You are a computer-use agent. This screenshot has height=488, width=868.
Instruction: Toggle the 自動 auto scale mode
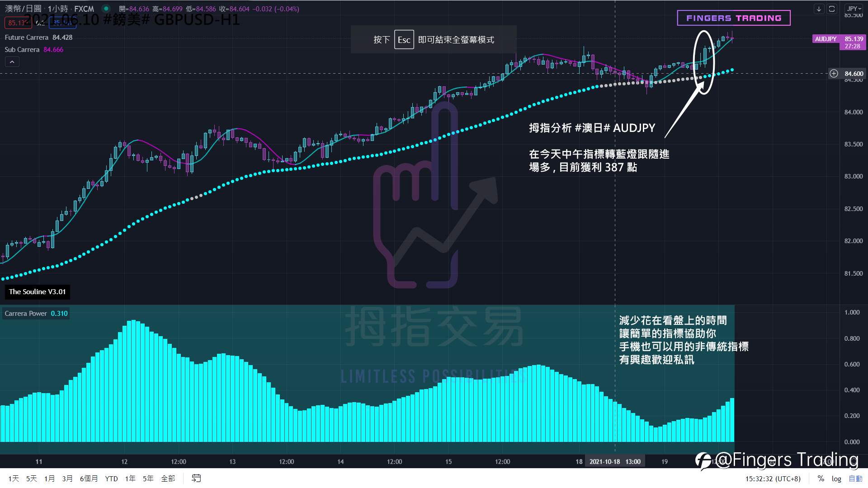tap(855, 479)
